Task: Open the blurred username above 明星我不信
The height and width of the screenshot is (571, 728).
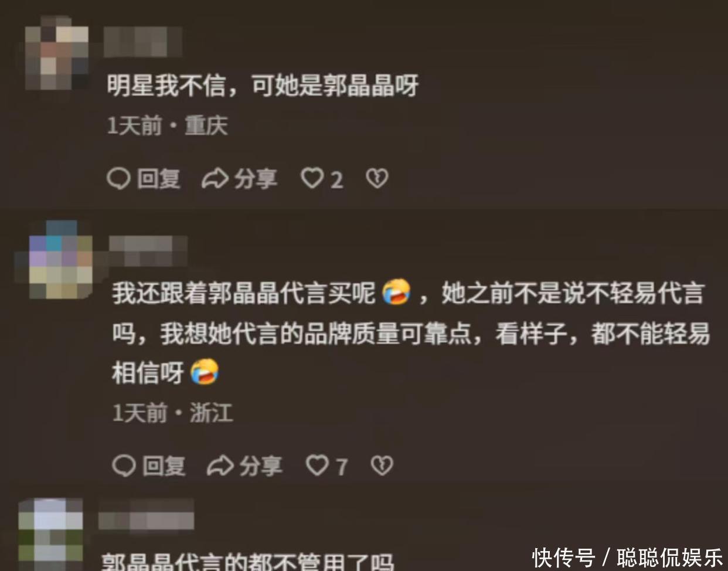Action: (142, 40)
